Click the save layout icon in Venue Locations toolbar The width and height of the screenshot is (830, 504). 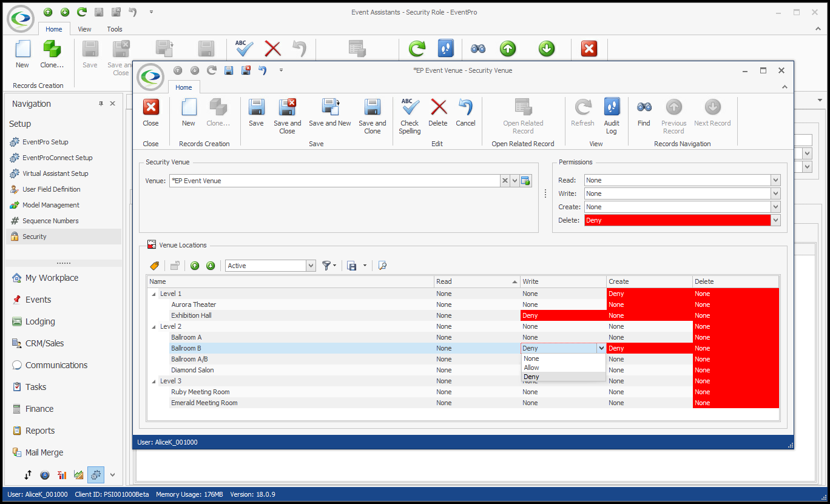click(352, 266)
